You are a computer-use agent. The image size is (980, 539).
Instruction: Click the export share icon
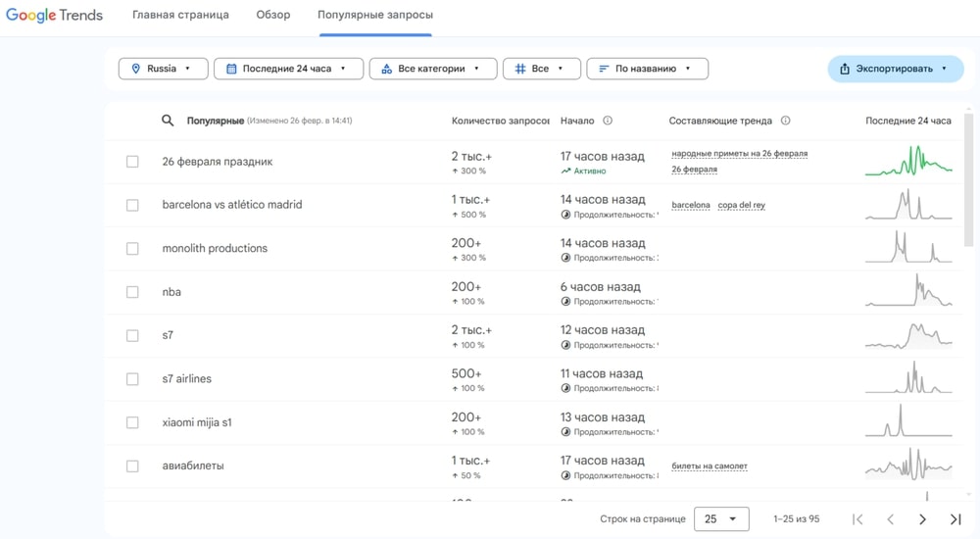(x=845, y=69)
